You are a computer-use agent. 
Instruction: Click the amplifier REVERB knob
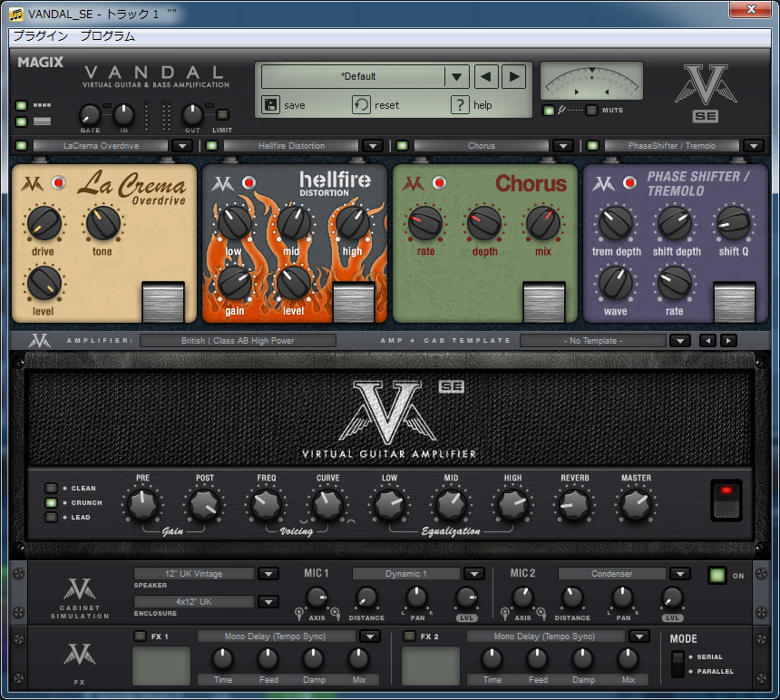(574, 505)
